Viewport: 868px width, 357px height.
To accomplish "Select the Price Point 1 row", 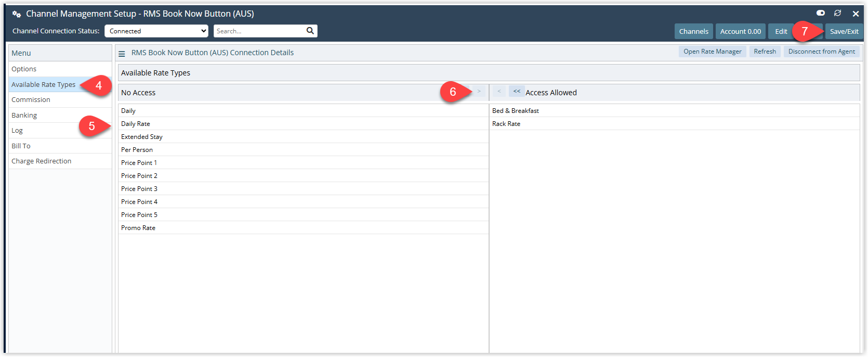I will (304, 162).
